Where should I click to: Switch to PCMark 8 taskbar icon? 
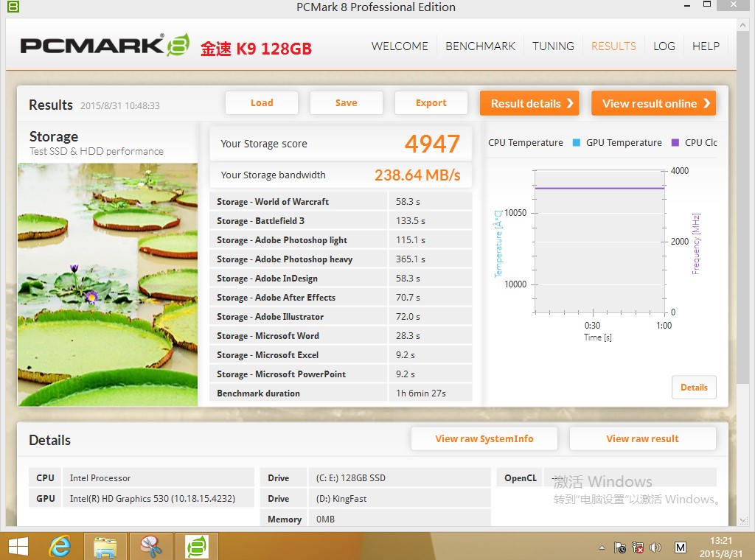197,547
